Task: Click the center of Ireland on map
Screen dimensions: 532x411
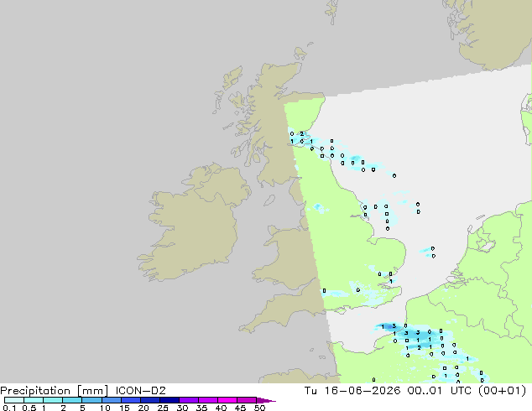Action: [x=193, y=224]
